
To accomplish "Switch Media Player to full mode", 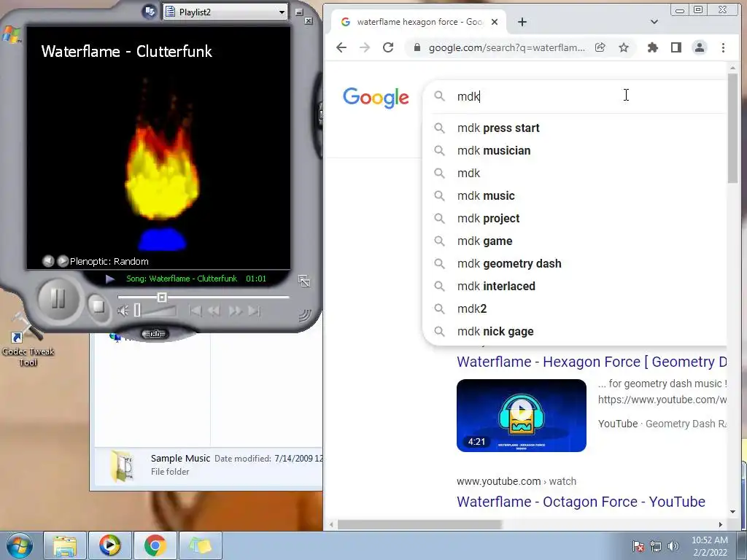I will tap(304, 281).
